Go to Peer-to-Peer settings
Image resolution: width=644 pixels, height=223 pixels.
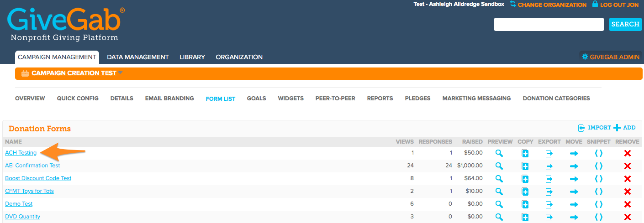pos(335,99)
